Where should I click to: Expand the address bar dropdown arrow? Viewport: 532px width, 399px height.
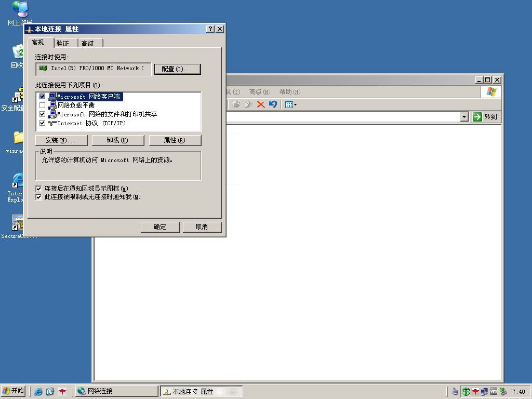[x=464, y=117]
